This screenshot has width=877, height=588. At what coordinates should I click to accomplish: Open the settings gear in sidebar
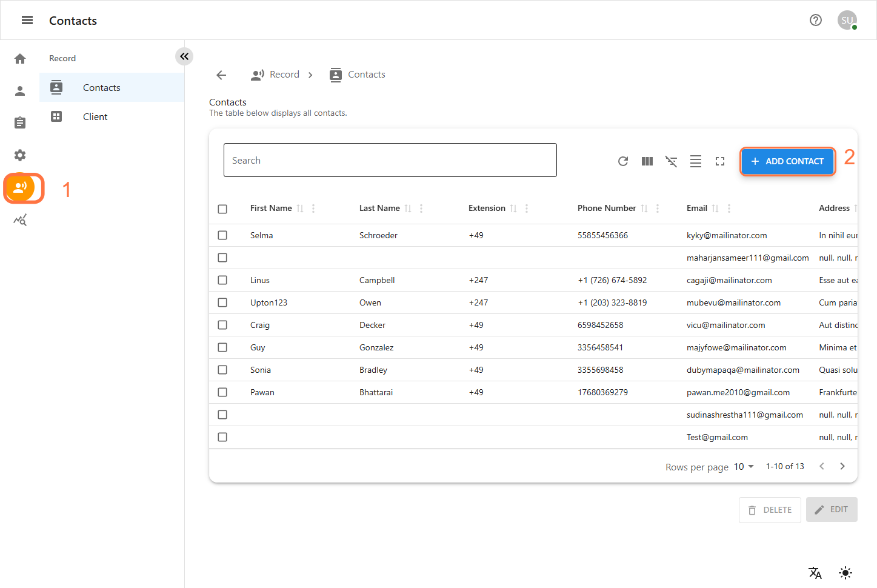[20, 155]
